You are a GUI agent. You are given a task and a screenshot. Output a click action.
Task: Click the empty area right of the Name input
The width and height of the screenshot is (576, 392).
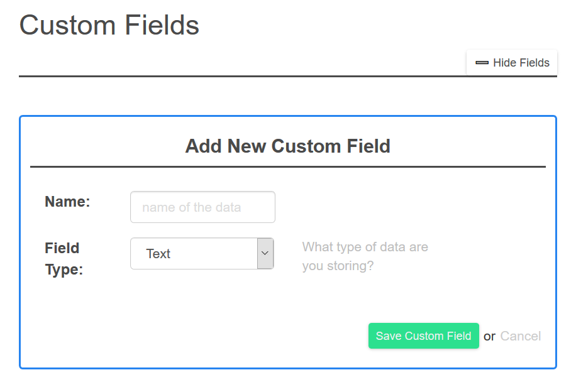tap(377, 207)
